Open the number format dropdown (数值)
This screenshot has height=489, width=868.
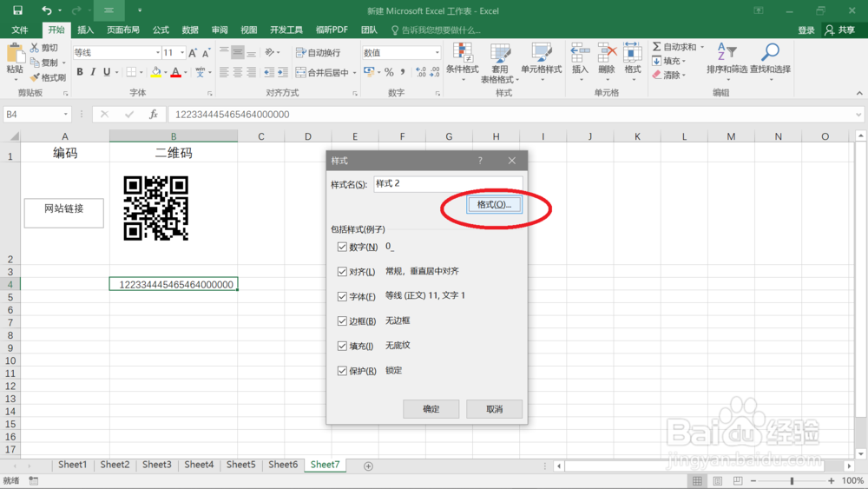click(437, 53)
